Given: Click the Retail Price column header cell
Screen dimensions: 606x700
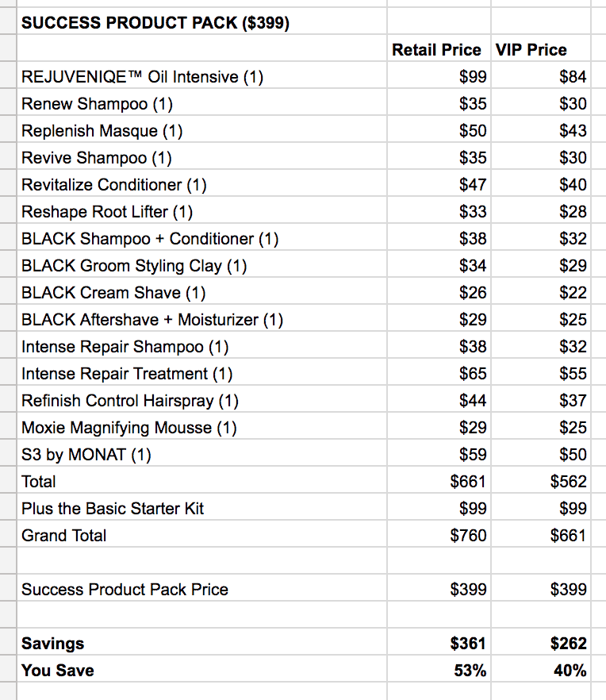Looking at the screenshot, I should click(x=436, y=50).
